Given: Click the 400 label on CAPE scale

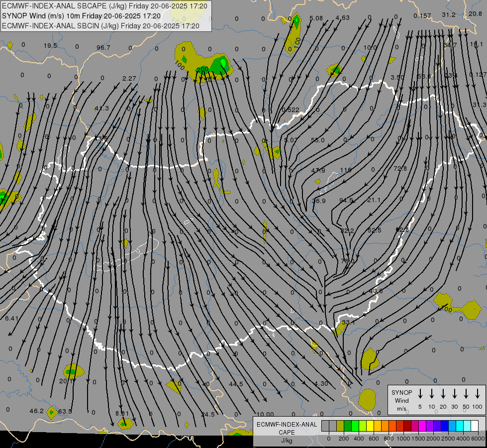Looking at the screenshot, I should pyautogui.click(x=359, y=439).
